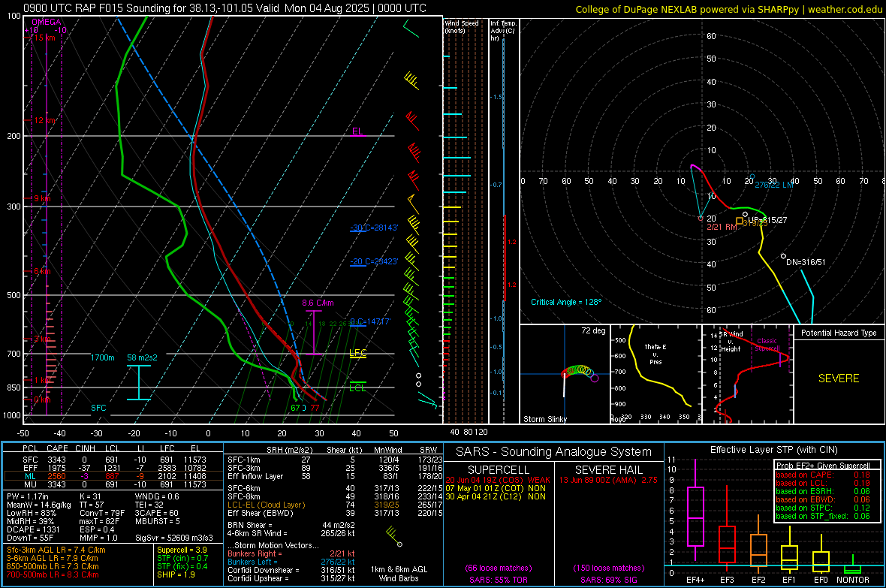
Task: Click the SHIP = 1.9 value
Action: pyautogui.click(x=176, y=574)
